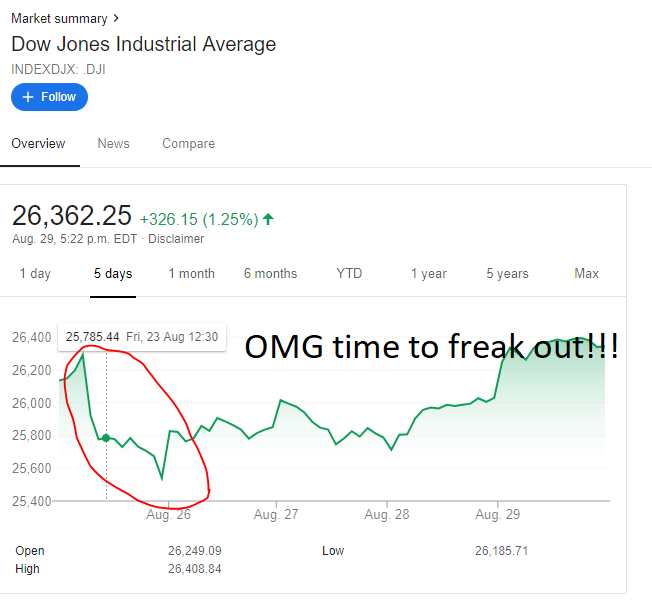Click the Market summary chevron arrow
652x603 pixels.
click(x=118, y=18)
